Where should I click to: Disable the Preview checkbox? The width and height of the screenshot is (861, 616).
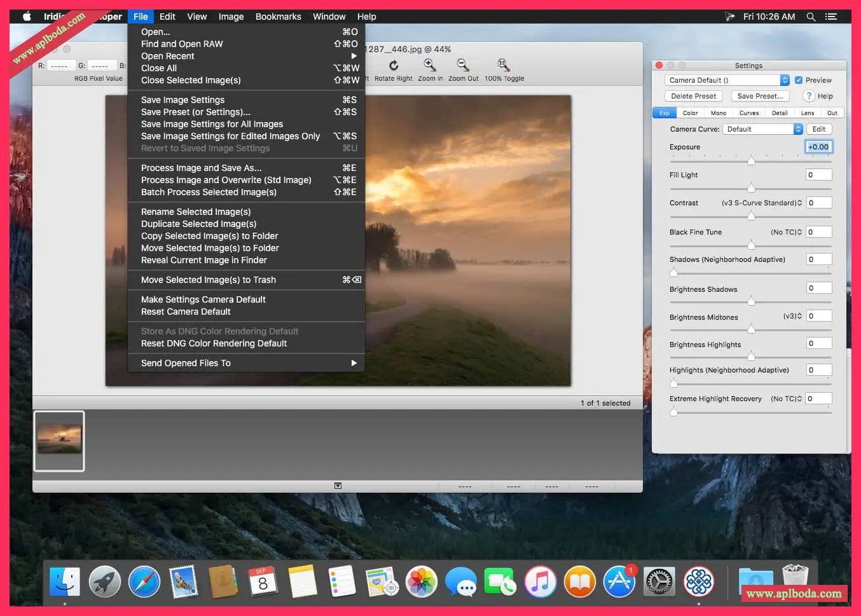point(799,80)
